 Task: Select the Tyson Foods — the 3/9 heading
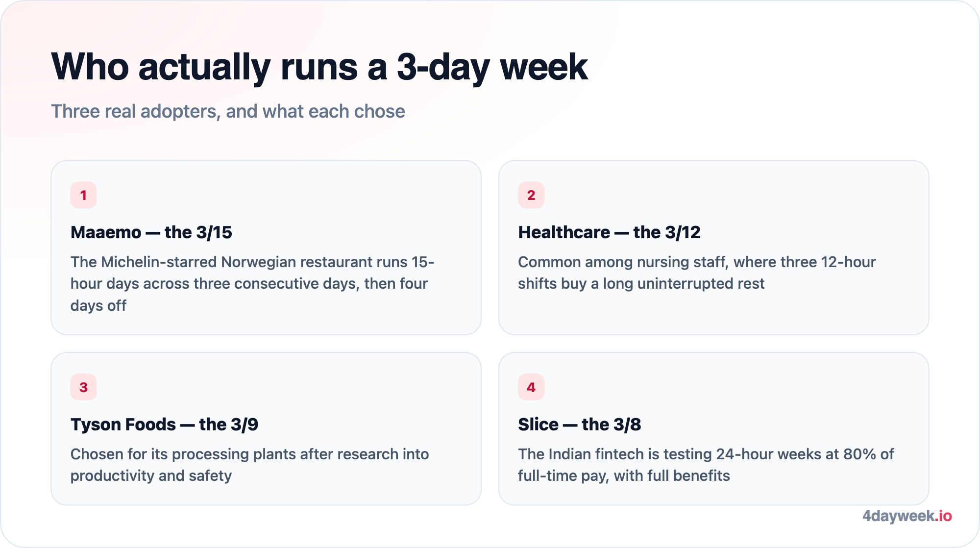[164, 424]
